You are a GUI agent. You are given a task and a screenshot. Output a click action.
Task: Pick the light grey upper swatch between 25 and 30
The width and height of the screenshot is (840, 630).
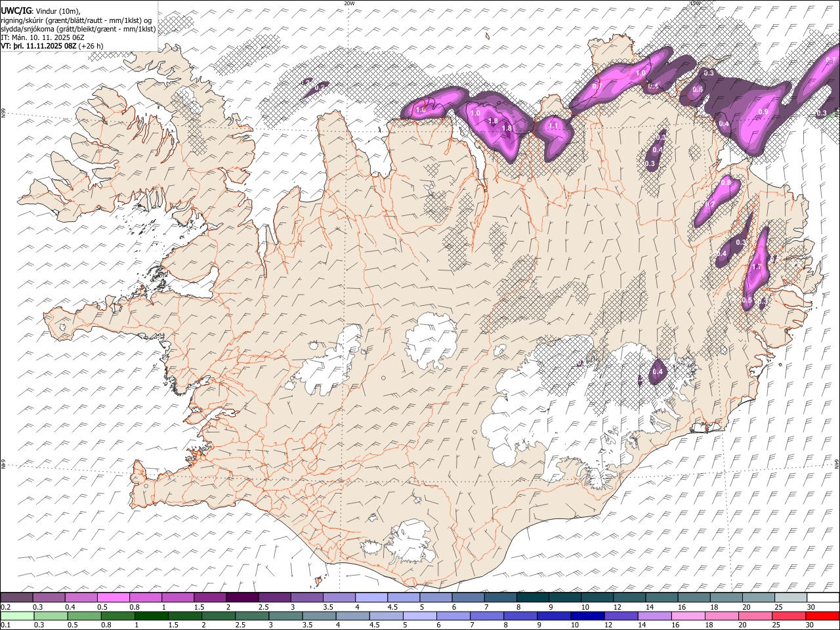(x=790, y=597)
